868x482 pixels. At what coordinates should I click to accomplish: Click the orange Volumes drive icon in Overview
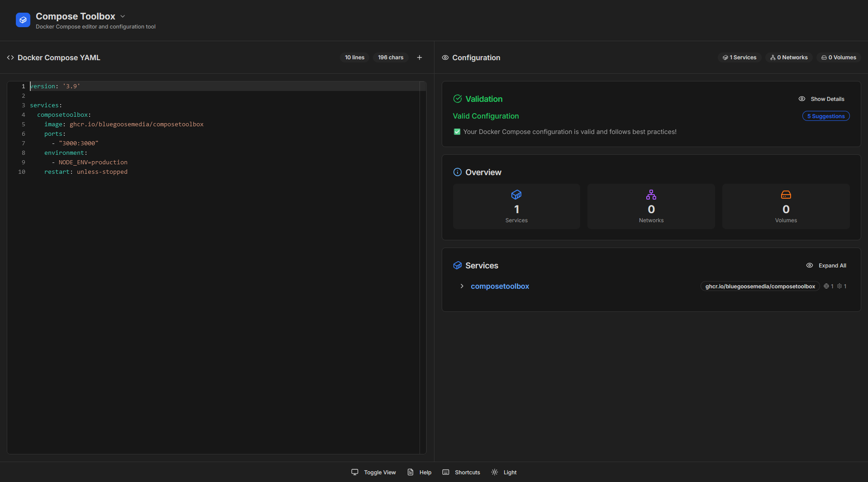click(x=786, y=195)
